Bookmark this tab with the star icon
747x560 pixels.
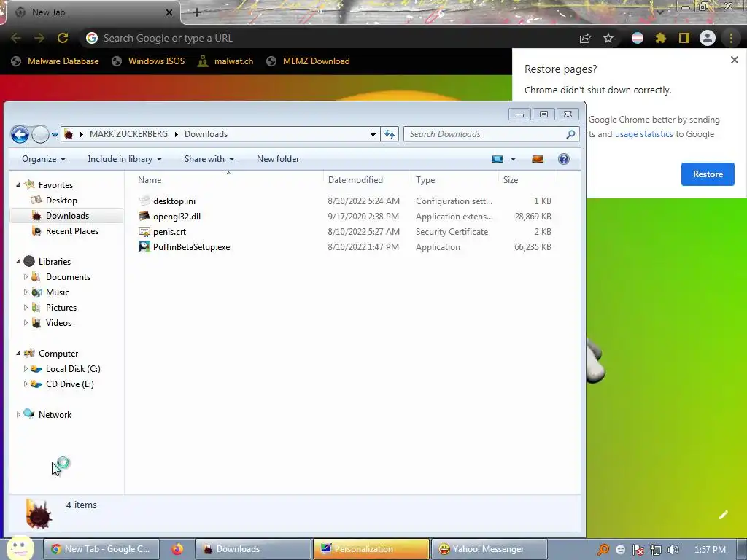[608, 38]
